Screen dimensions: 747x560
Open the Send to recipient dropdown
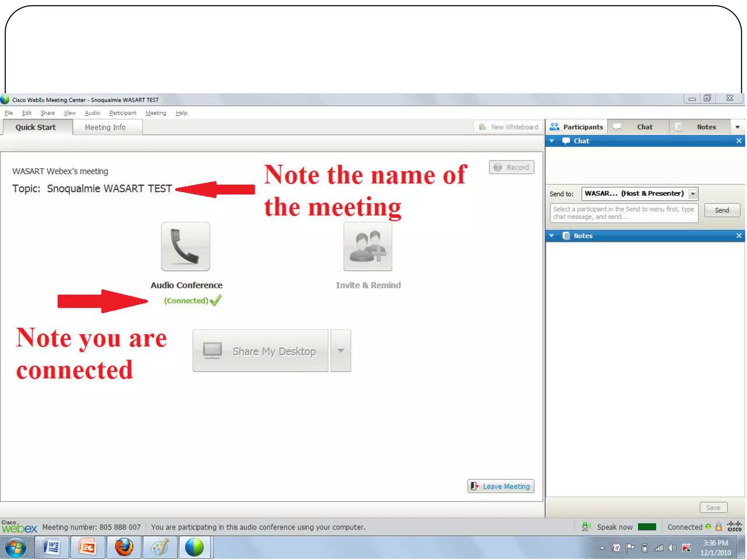[x=693, y=194]
